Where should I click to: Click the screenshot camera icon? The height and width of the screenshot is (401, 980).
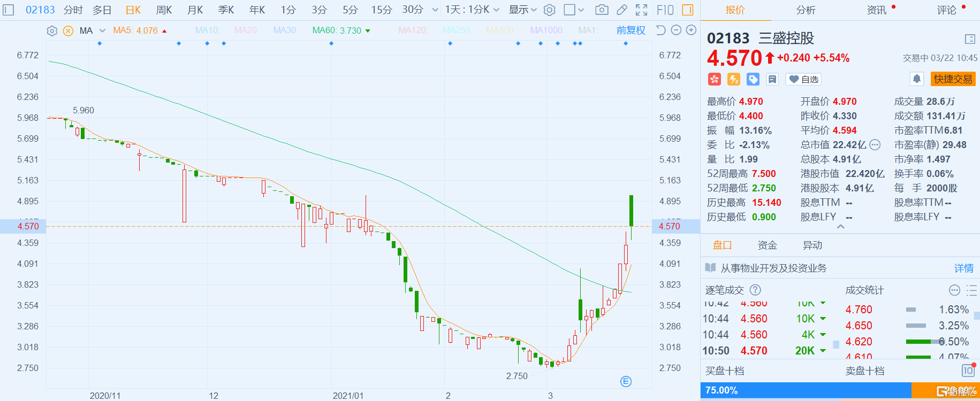602,10
